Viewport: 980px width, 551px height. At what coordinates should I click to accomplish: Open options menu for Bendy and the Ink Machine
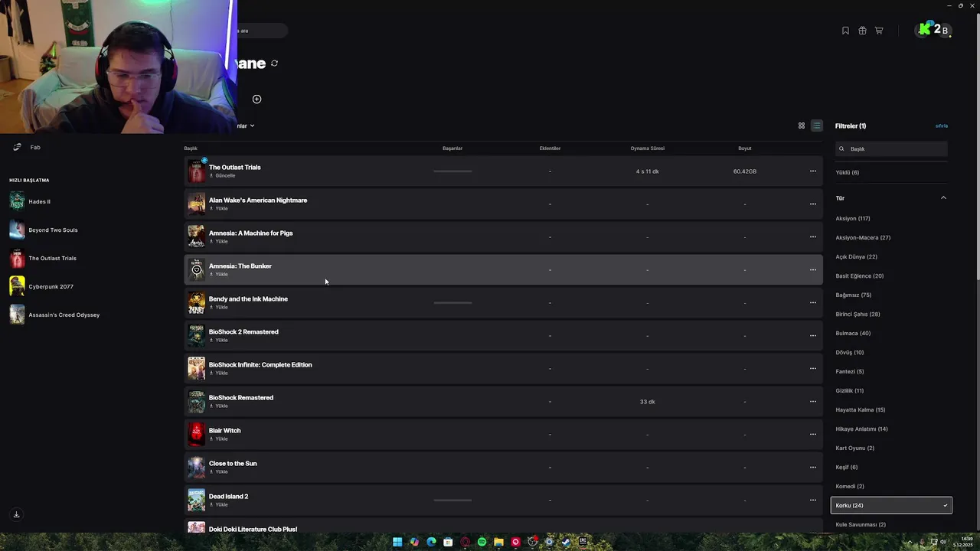pyautogui.click(x=813, y=303)
